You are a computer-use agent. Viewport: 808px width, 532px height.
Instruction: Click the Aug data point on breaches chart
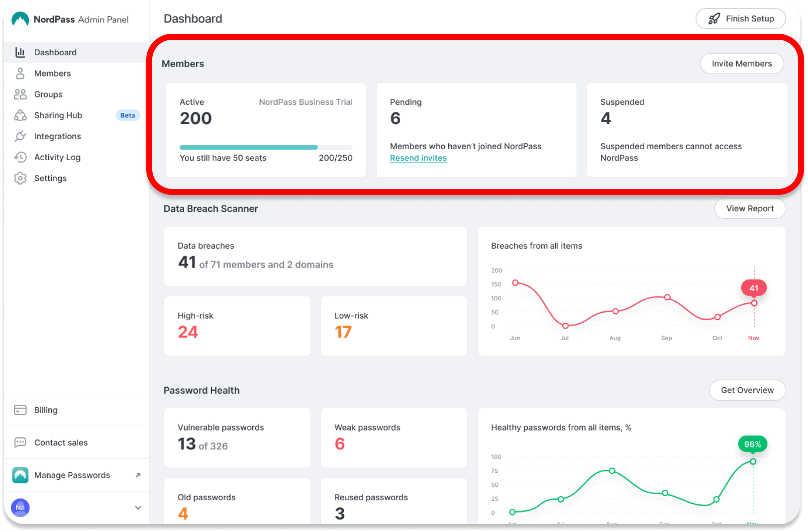click(615, 311)
